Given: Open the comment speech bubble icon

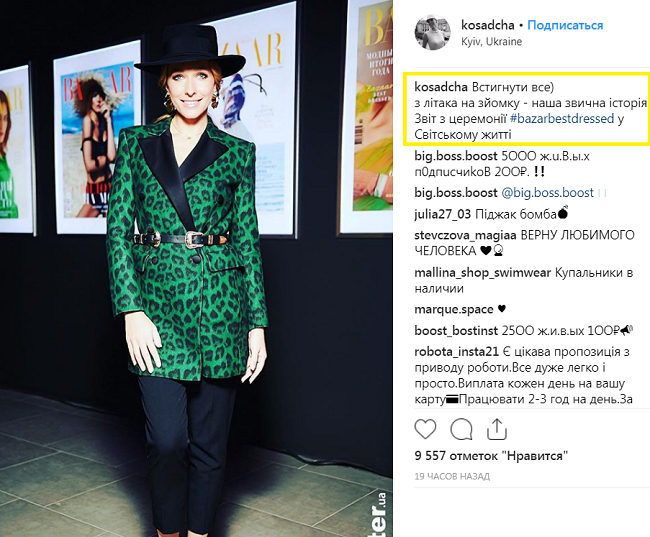Looking at the screenshot, I should tap(461, 430).
